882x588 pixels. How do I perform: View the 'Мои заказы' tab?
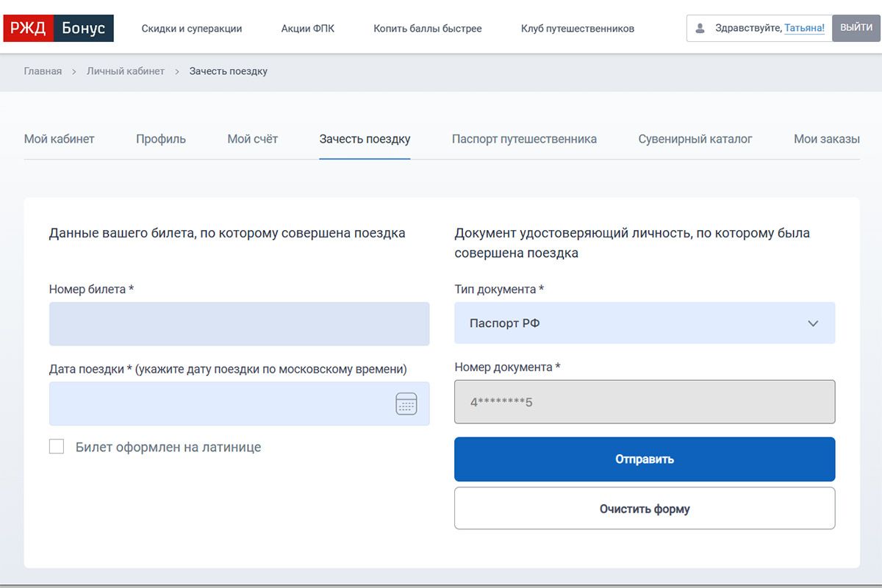click(x=826, y=139)
